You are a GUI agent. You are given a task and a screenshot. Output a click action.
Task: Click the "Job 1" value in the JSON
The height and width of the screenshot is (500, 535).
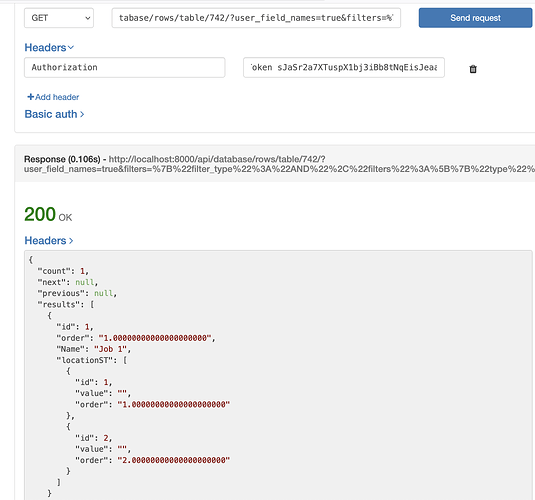tap(111, 349)
